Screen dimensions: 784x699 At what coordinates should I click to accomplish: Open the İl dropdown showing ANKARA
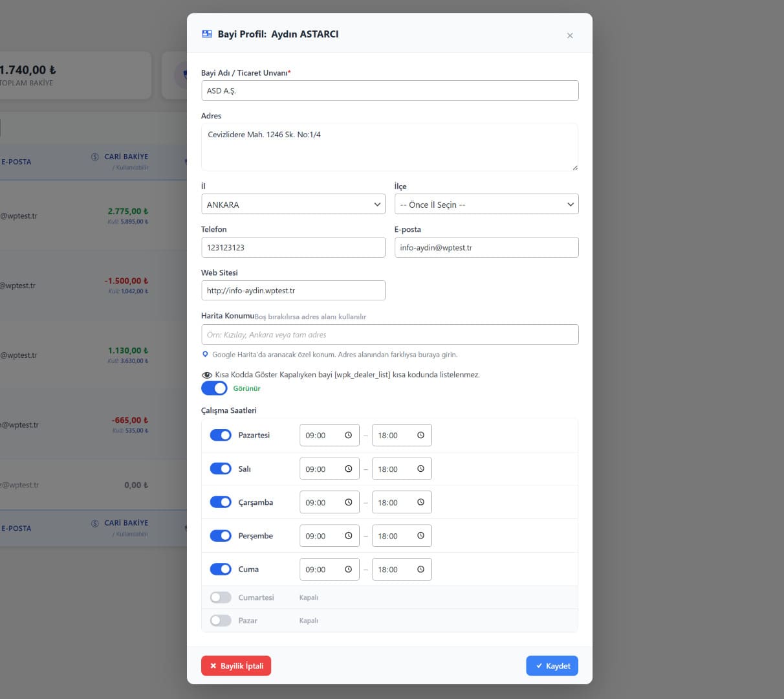tap(293, 205)
